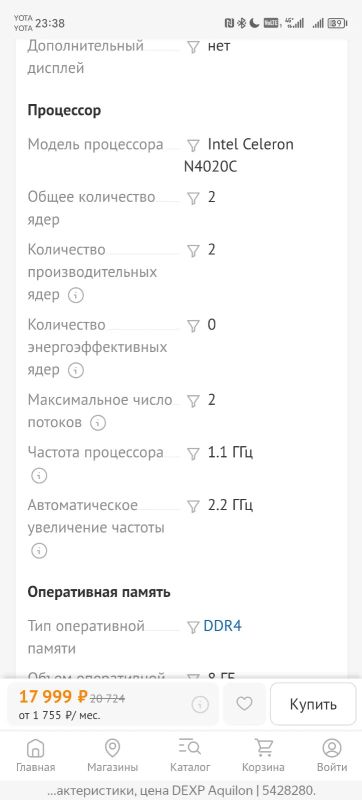Image resolution: width=362 pixels, height=800 pixels.
Task: Open Каталог tab
Action: 190,755
